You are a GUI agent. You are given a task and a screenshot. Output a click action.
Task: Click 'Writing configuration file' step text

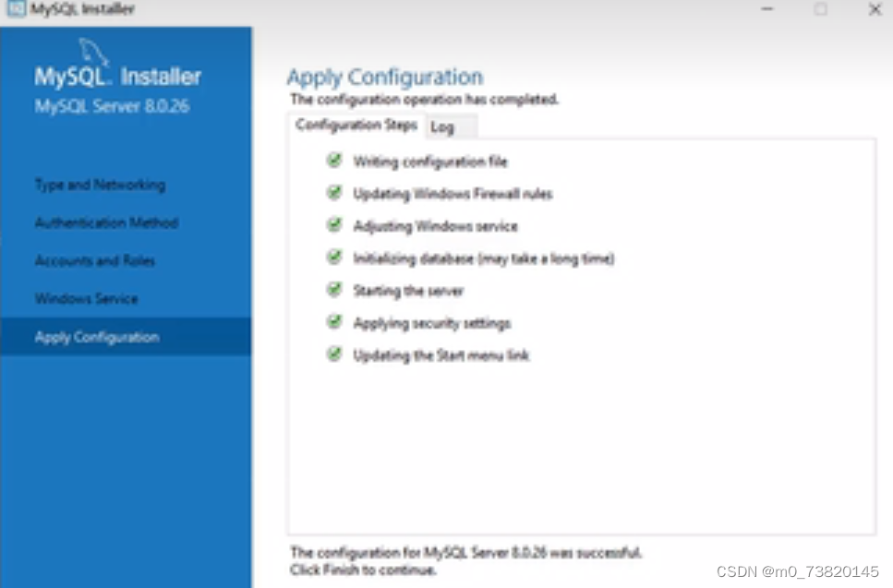[x=430, y=162]
